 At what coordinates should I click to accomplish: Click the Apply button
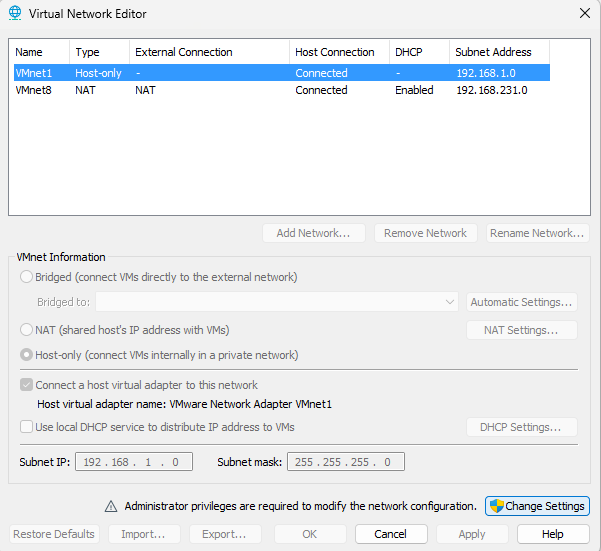472,534
